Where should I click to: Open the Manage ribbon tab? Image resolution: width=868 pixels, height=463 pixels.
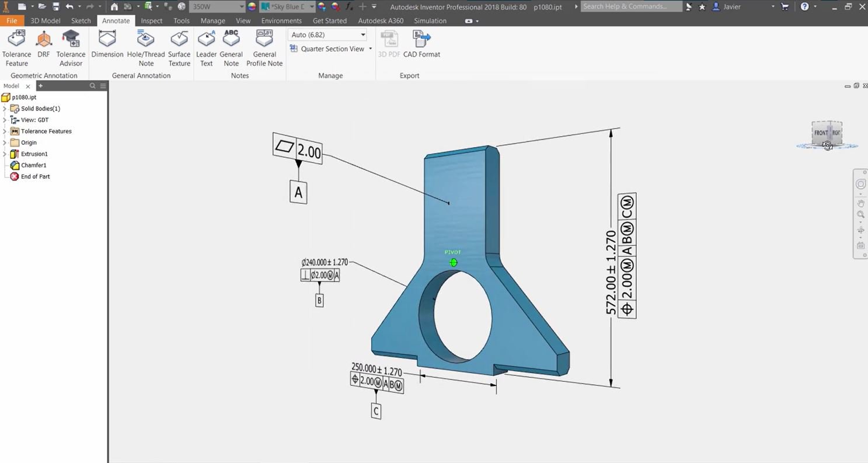pos(212,20)
